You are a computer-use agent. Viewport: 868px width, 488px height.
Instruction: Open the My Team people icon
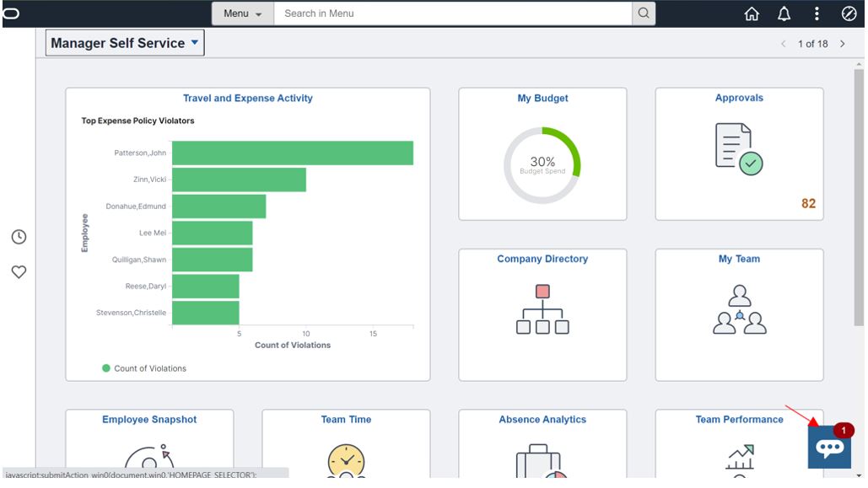click(x=739, y=309)
